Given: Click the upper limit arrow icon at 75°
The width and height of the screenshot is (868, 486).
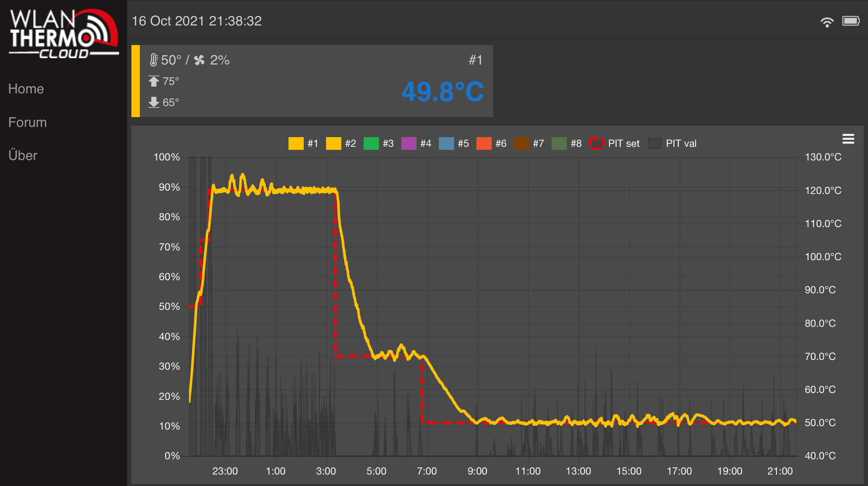Looking at the screenshot, I should 154,81.
